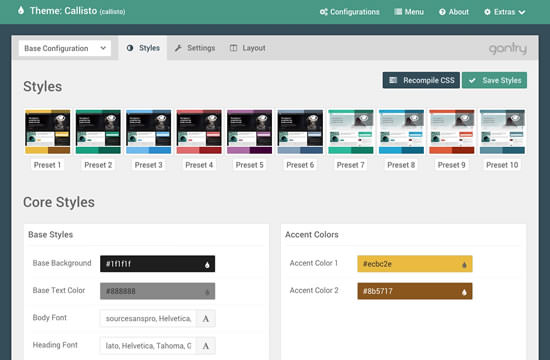Select the Preset 8 thumbnail

click(x=401, y=132)
